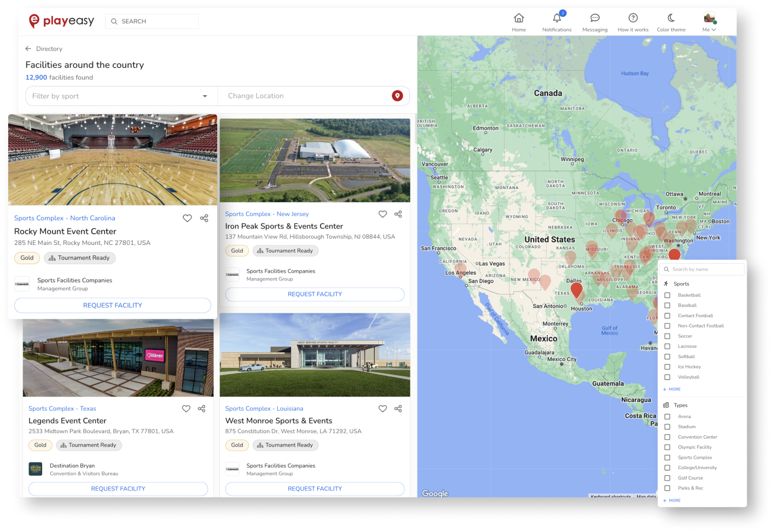Viewport: 772px width, 532px height.
Task: Favorite Rocky Mount Event Center with heart
Action: pyautogui.click(x=187, y=218)
